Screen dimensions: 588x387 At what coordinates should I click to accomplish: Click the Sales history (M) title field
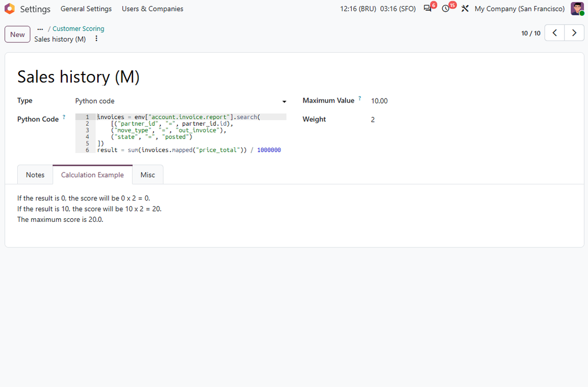click(x=79, y=77)
